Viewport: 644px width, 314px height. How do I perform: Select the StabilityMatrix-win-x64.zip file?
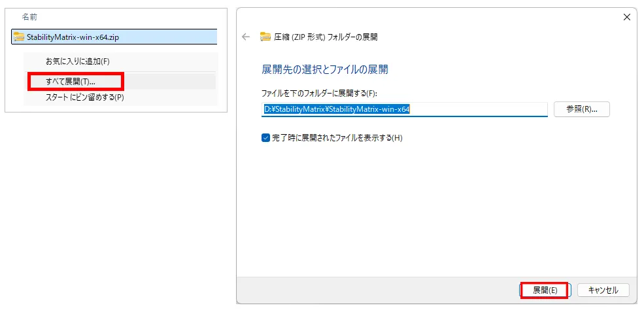(x=114, y=37)
